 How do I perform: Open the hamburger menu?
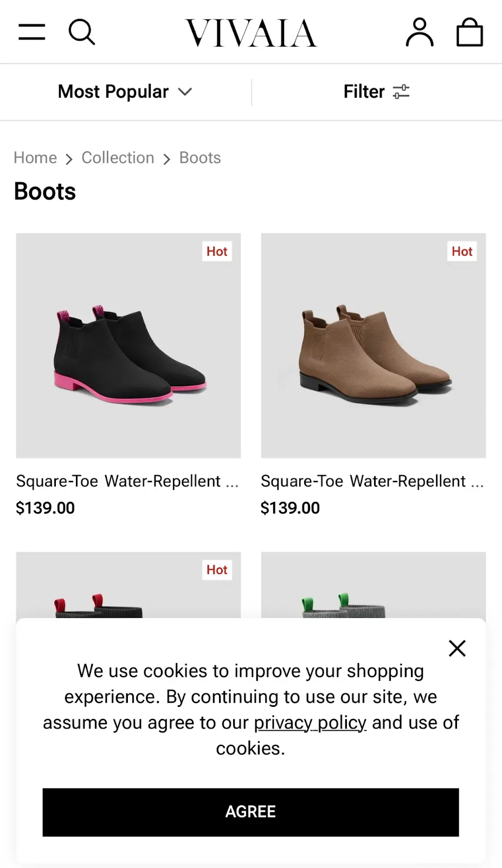point(32,32)
